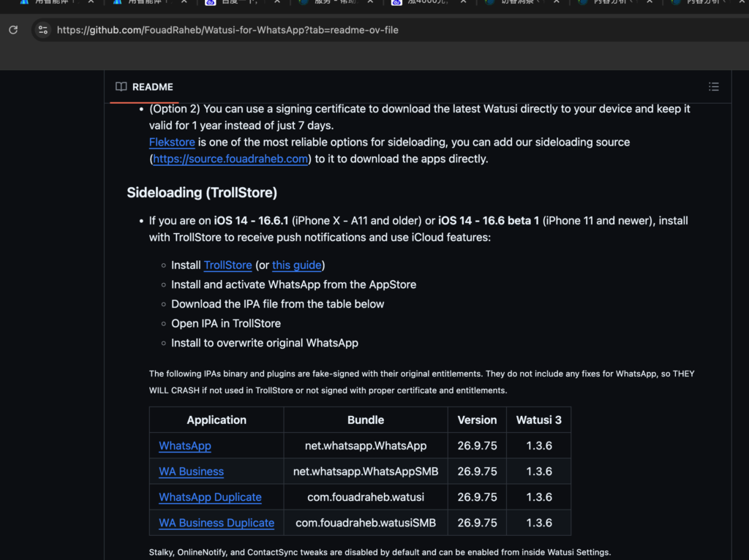749x560 pixels.
Task: Select the README tab header
Action: [x=144, y=87]
